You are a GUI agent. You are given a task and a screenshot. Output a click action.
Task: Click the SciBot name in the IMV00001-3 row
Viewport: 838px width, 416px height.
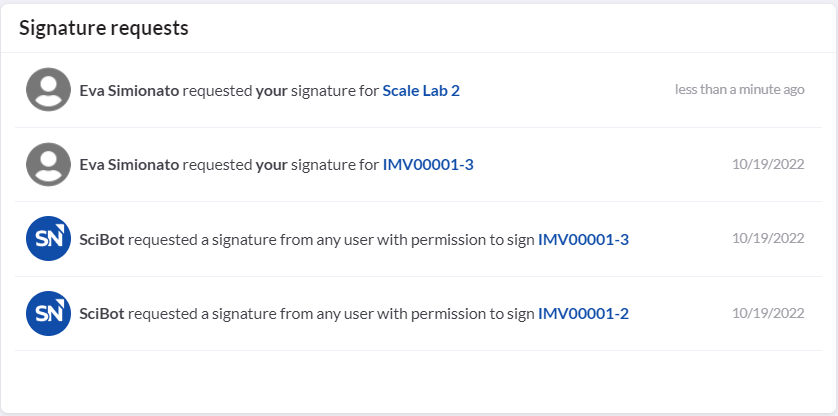coord(102,239)
